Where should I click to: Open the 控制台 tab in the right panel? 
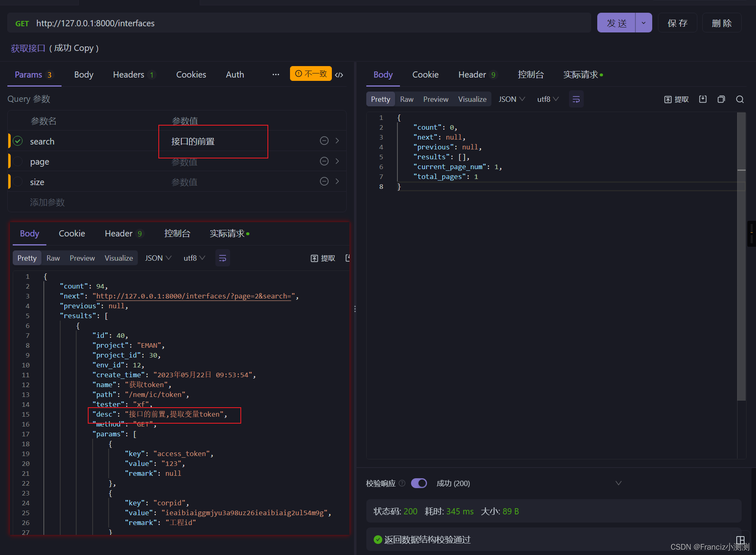[531, 75]
